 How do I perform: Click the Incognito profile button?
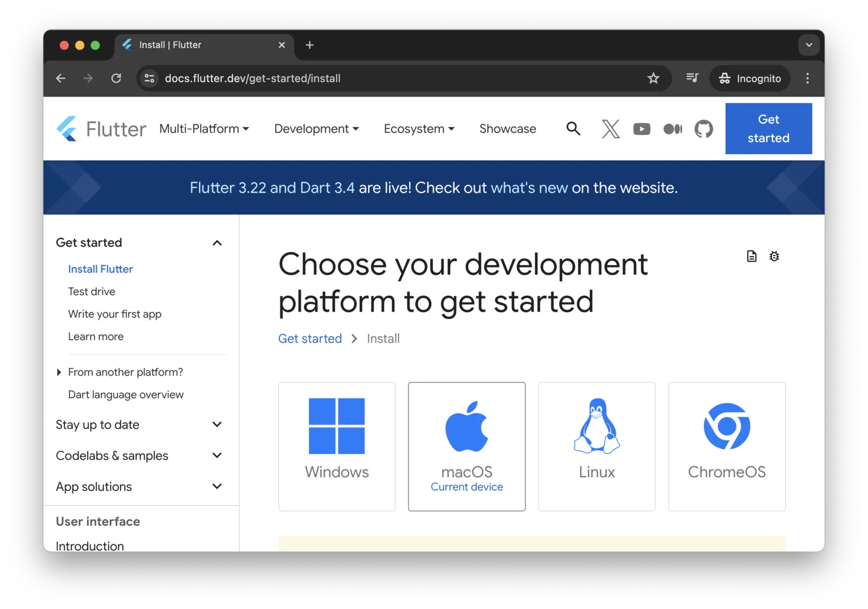(750, 78)
